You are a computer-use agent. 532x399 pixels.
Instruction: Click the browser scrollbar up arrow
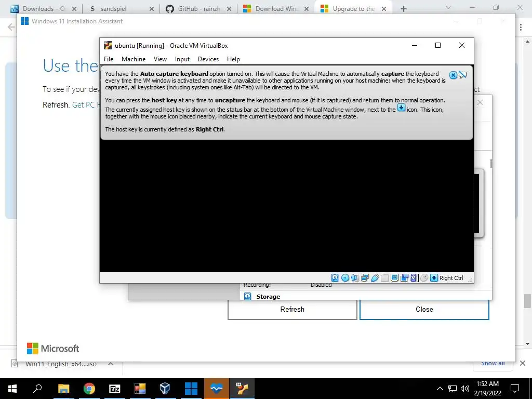527,42
